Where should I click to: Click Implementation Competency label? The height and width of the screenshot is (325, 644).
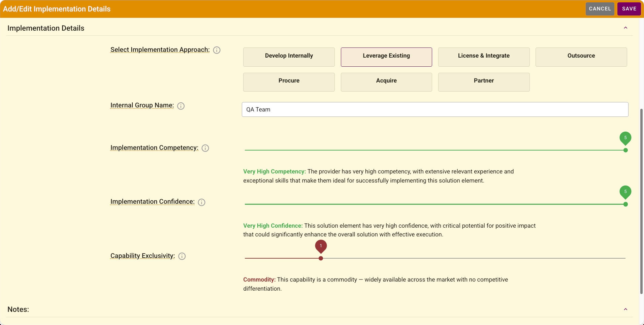[x=154, y=148]
